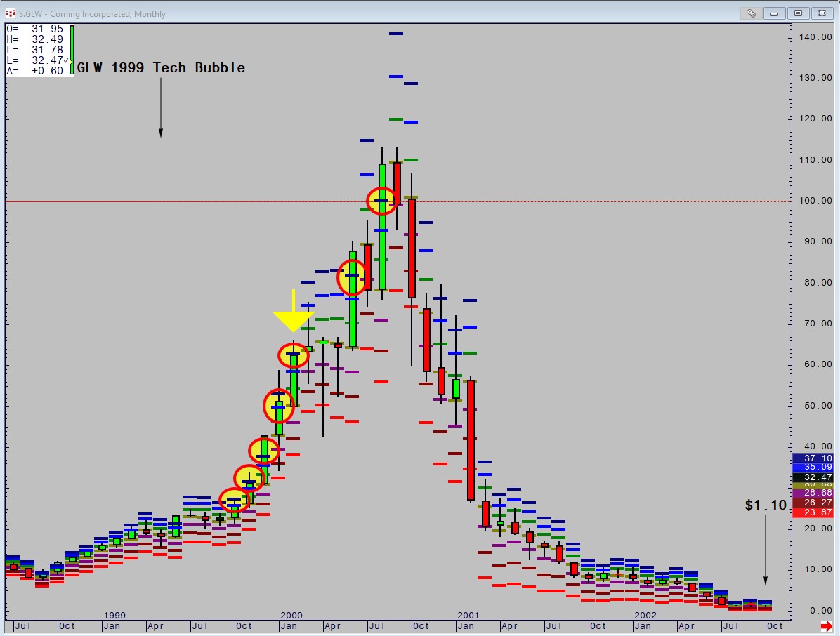The image size is (840, 636).
Task: Minimize the S.GLW chart window
Action: [774, 13]
